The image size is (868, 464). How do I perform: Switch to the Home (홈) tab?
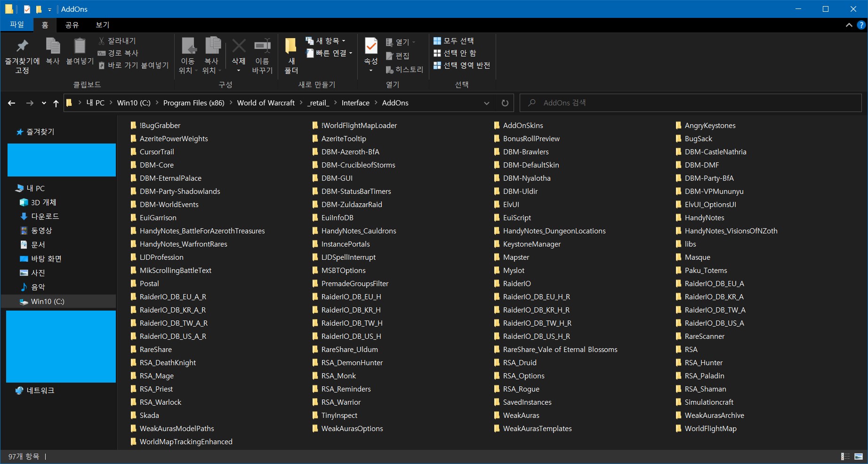pyautogui.click(x=45, y=25)
